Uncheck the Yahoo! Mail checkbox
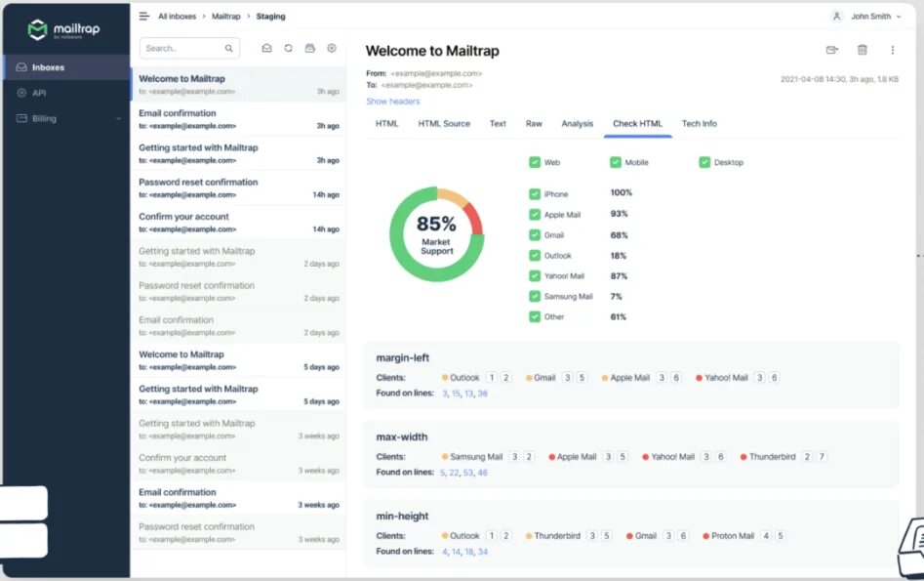 click(535, 275)
